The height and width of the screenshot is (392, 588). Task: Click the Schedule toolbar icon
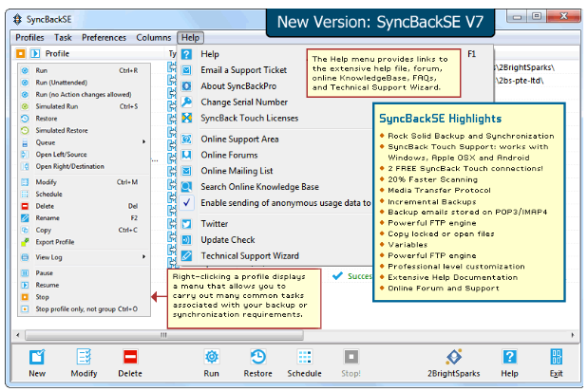tap(305, 357)
